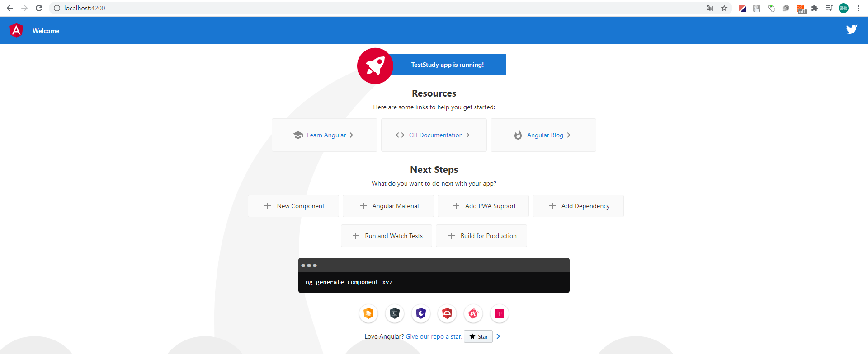Click the code brackets icon
This screenshot has height=354, width=868.
(x=400, y=135)
